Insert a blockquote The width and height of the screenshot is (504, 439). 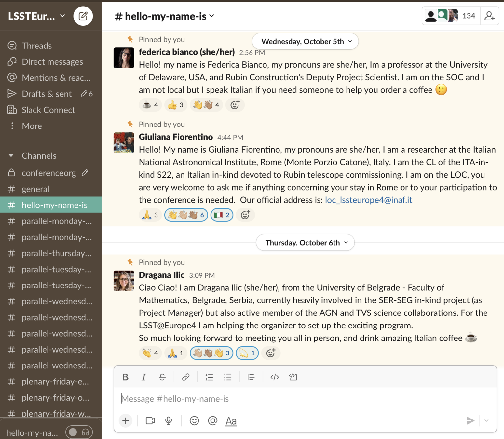coord(251,377)
